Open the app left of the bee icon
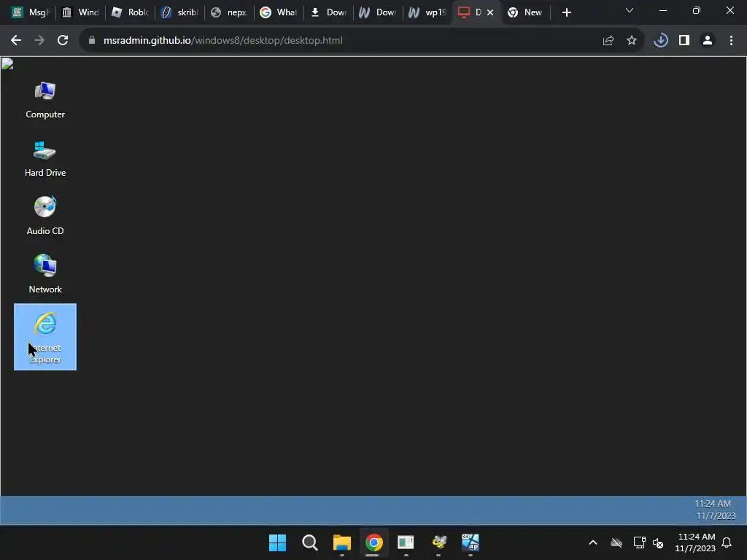Screen dimensions: 747x560 406,542
